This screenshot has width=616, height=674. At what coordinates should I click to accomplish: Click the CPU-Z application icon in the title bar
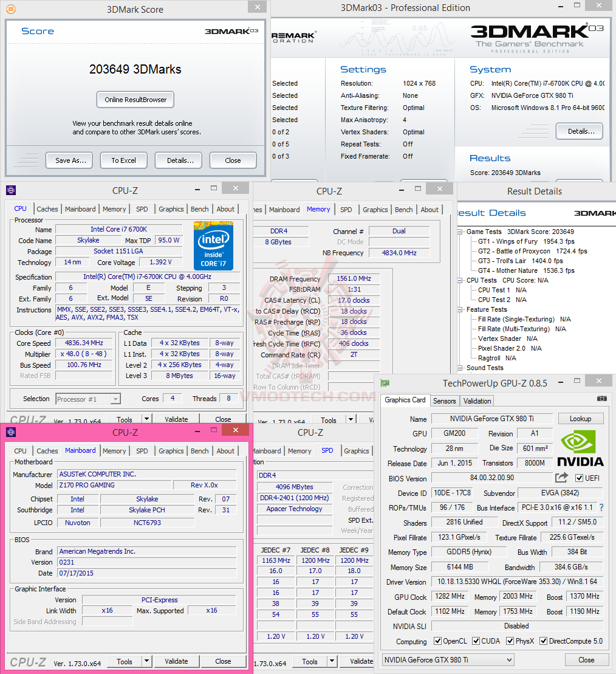click(10, 190)
